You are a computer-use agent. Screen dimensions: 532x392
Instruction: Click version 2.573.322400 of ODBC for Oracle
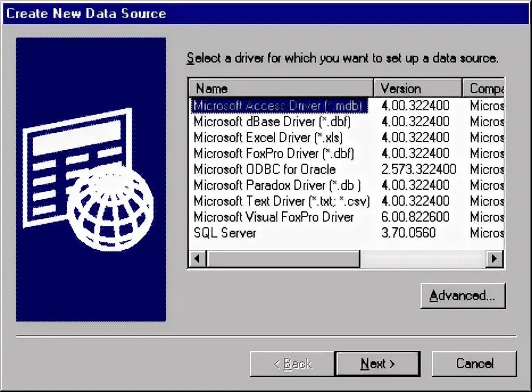(419, 169)
